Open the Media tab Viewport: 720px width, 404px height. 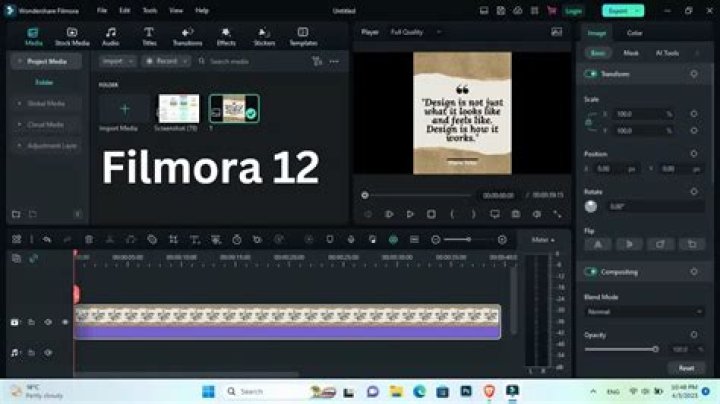click(34, 37)
